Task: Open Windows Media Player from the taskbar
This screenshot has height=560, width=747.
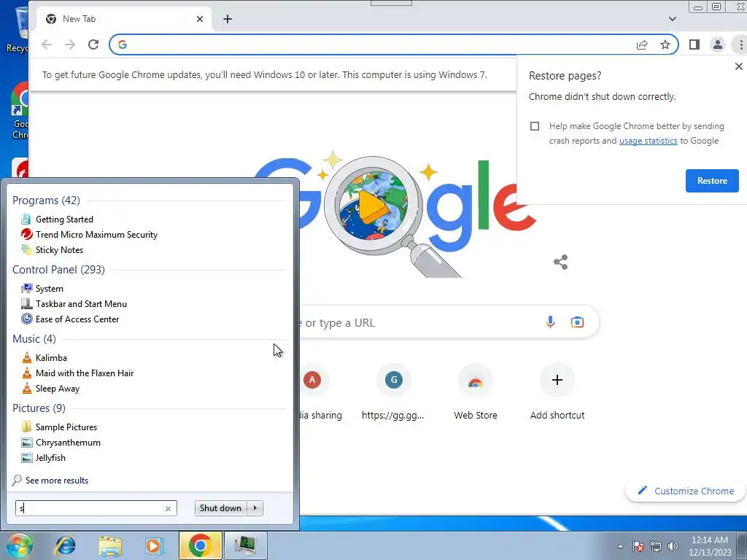Action: click(154, 545)
